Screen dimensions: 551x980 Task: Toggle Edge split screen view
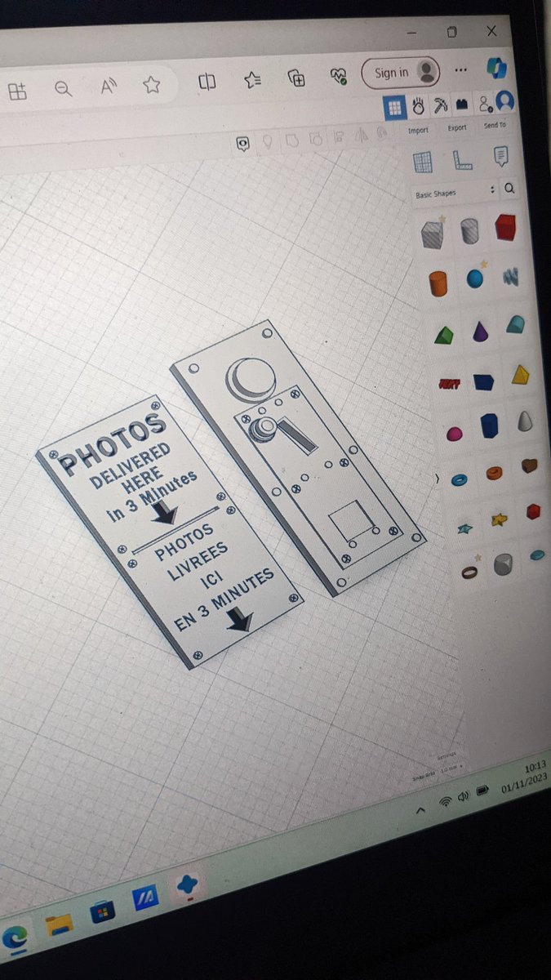tap(208, 81)
